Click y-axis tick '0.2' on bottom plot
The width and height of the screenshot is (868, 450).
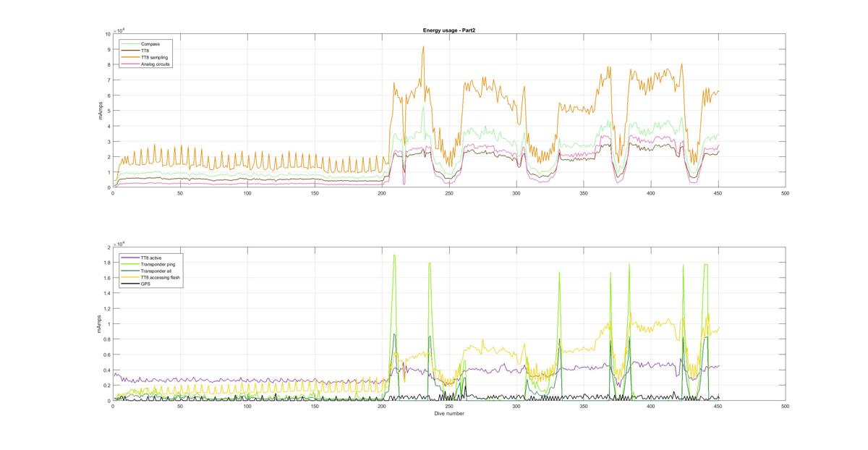point(107,386)
